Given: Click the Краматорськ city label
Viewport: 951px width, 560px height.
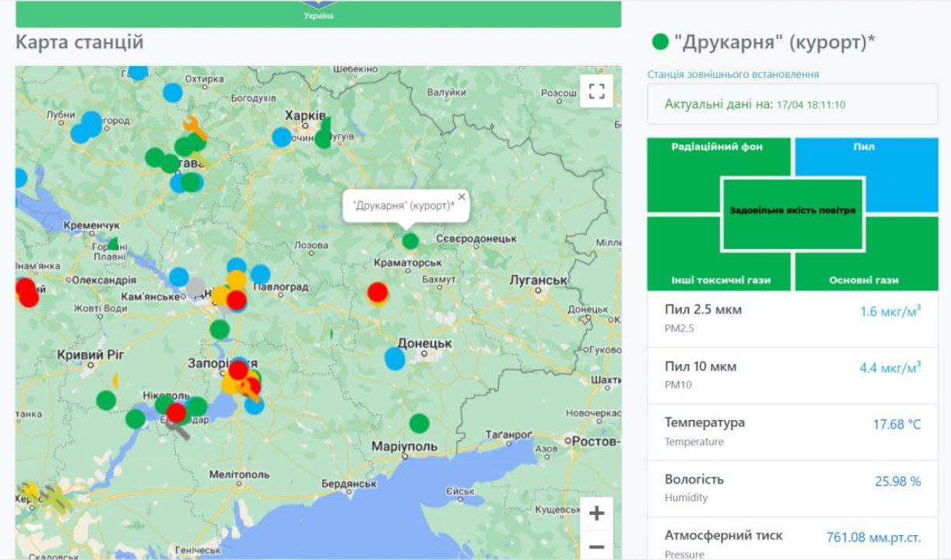Looking at the screenshot, I should (x=408, y=263).
